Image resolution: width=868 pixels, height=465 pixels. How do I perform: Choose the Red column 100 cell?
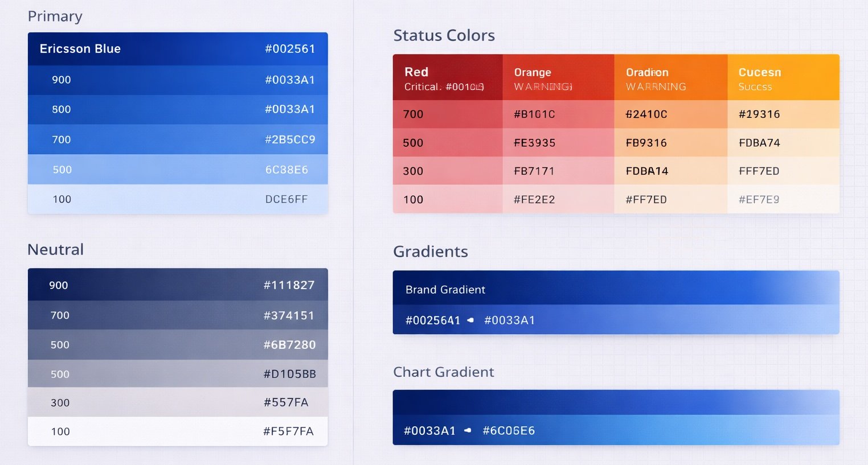click(448, 199)
